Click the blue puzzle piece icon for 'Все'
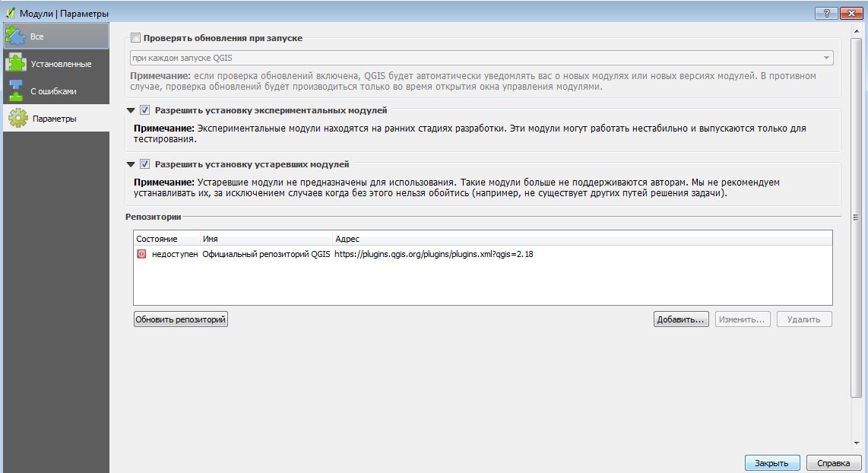Screen dimensions: 868x473 coord(15,36)
